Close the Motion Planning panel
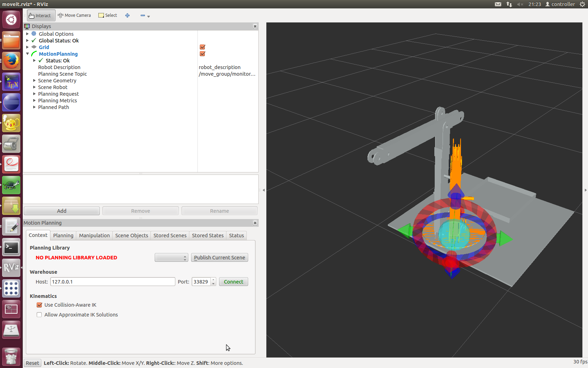588x368 pixels. (x=255, y=223)
